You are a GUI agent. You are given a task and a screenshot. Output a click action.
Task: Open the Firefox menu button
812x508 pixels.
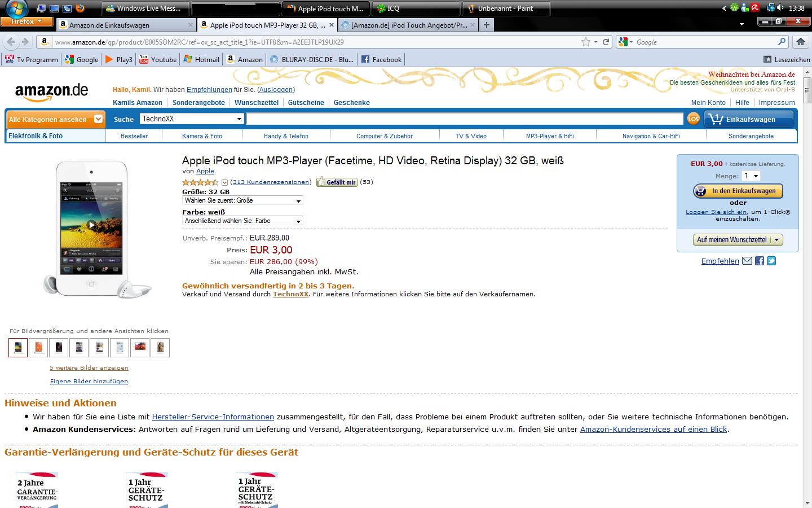tap(25, 21)
